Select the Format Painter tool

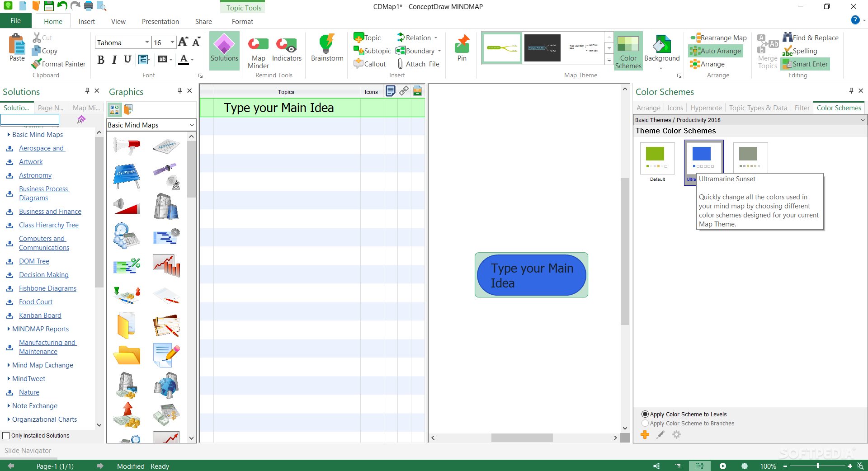(59, 64)
